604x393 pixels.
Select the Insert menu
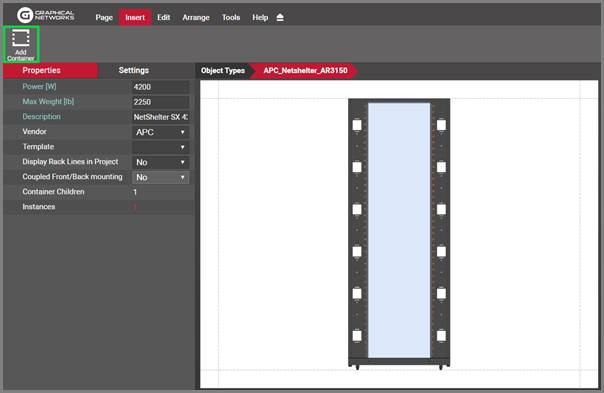[135, 17]
